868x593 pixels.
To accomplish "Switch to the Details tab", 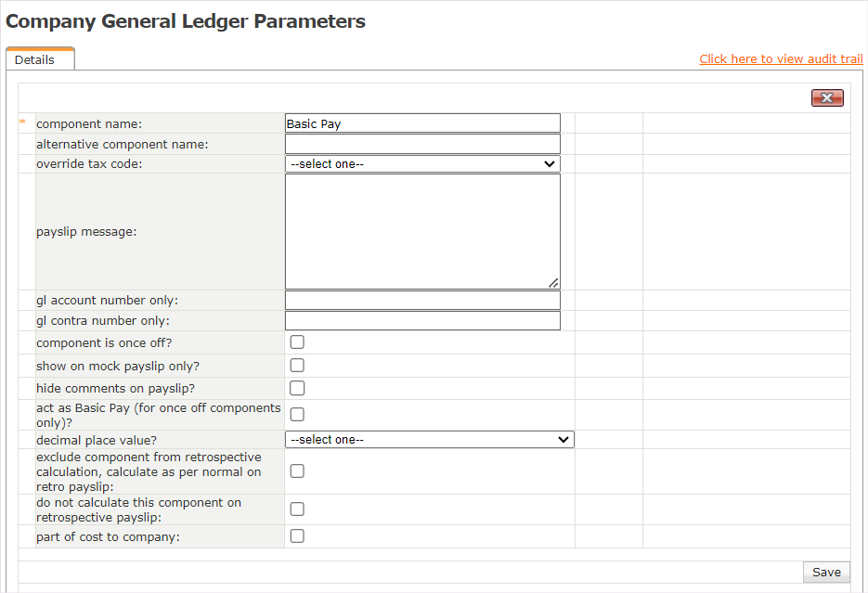I will coord(35,59).
